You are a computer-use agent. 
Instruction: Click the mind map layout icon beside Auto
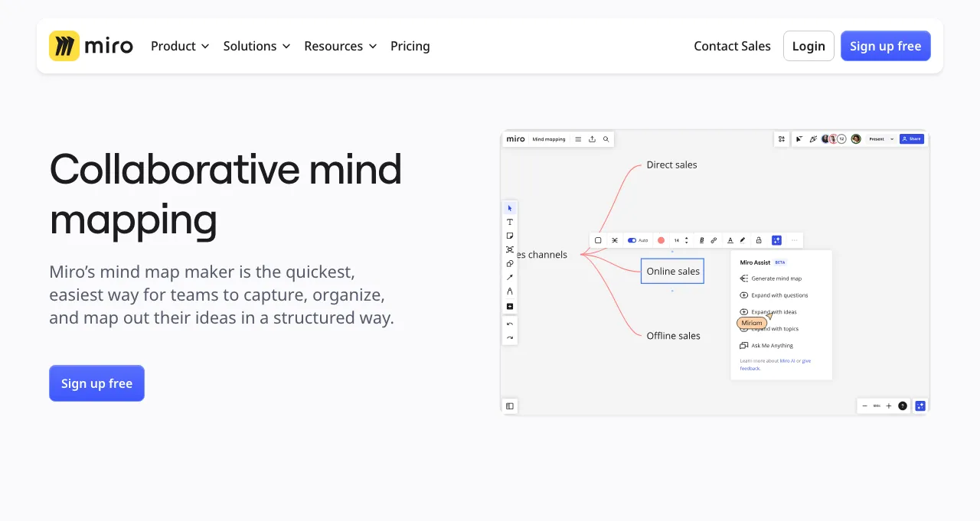(x=614, y=240)
